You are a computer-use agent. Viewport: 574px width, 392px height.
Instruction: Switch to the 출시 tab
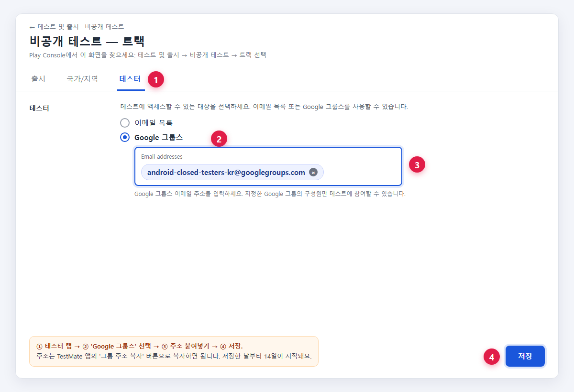coord(38,79)
